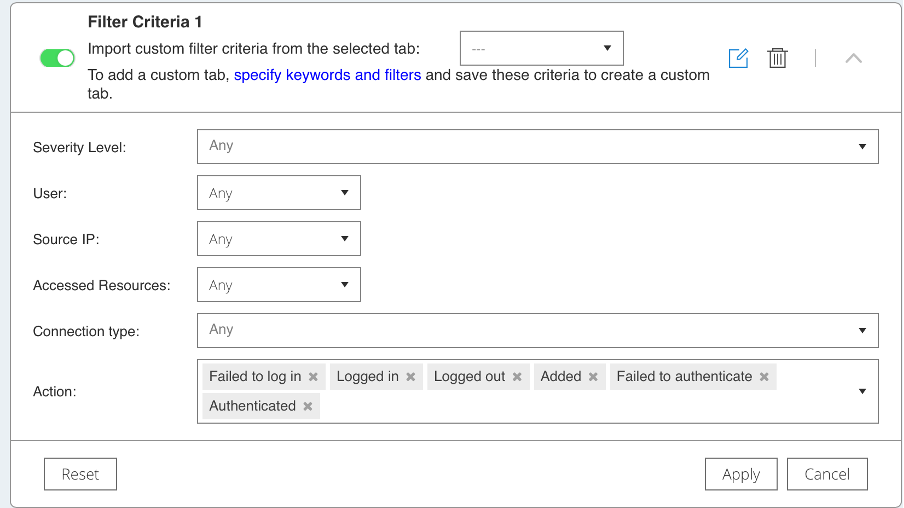Remove the 'Failed to log in' tag
This screenshot has height=508, width=904.
point(313,377)
